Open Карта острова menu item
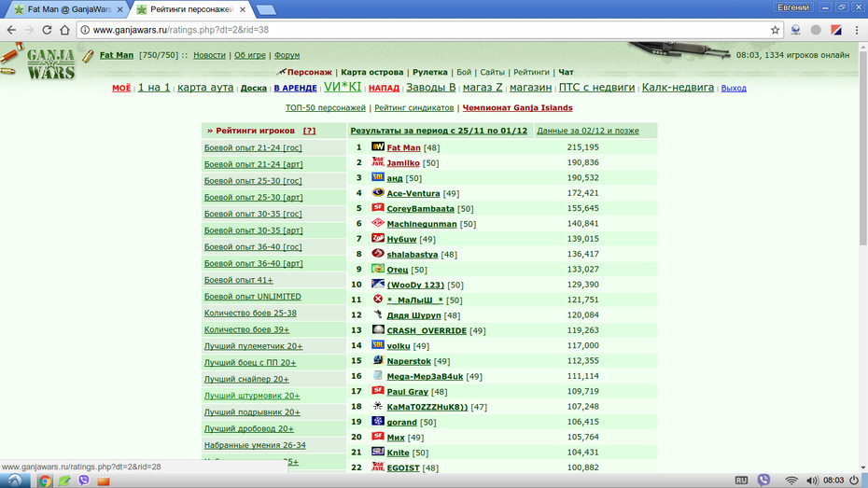Image resolution: width=868 pixels, height=488 pixels. 372,72
